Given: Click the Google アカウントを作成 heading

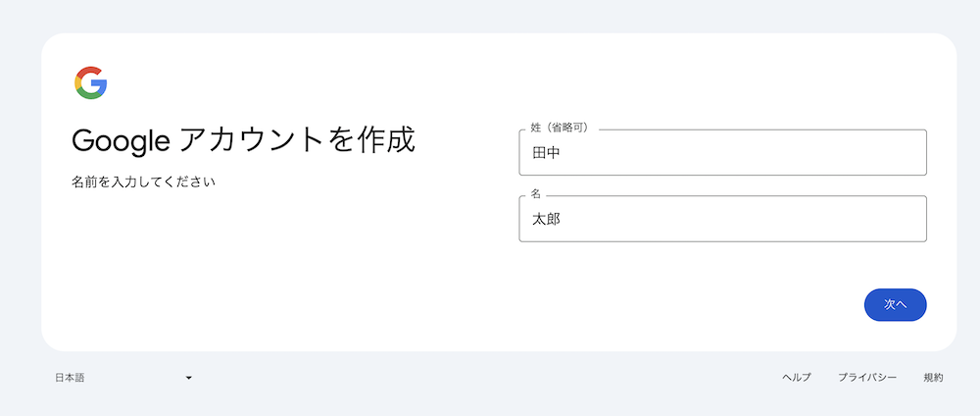Looking at the screenshot, I should [x=243, y=140].
